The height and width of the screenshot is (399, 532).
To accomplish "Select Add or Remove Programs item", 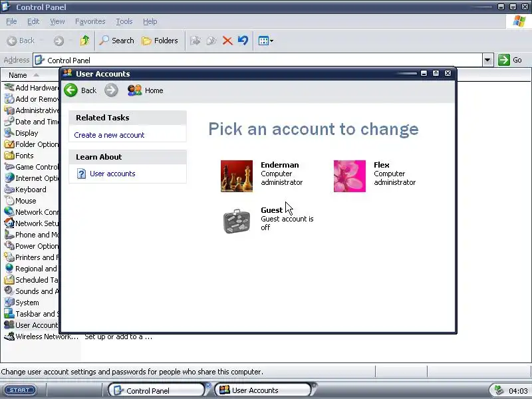I will point(31,99).
